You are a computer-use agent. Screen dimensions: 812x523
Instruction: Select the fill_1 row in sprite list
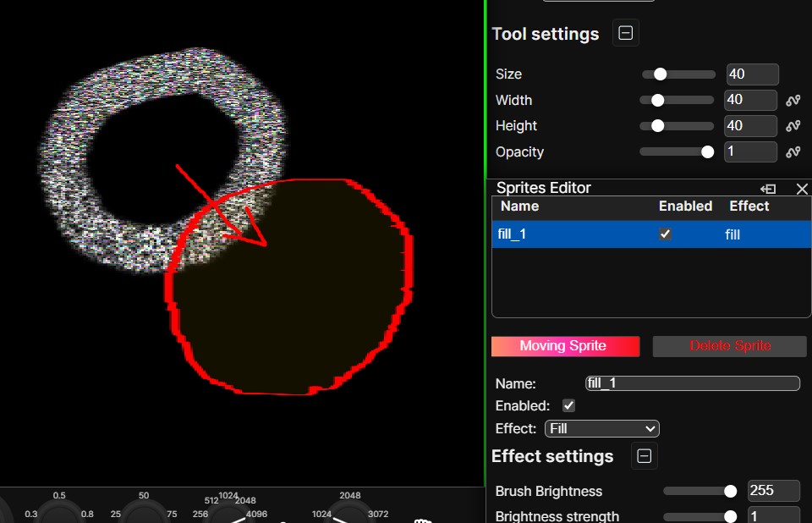[x=651, y=234]
